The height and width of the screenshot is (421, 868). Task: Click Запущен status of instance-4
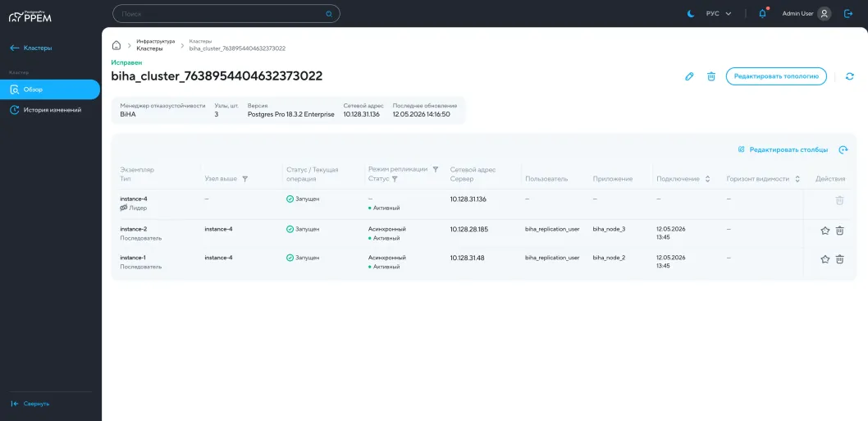click(x=303, y=199)
